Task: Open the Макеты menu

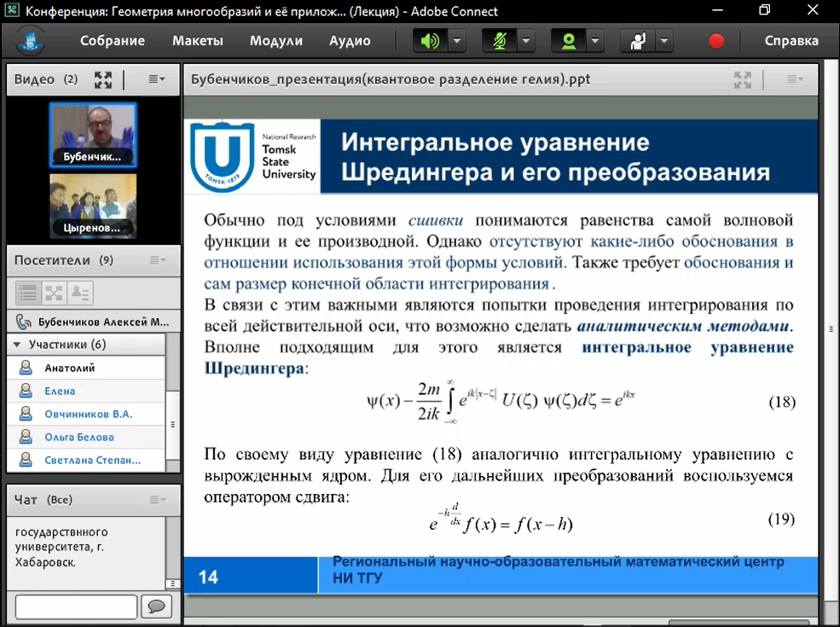Action: [197, 41]
